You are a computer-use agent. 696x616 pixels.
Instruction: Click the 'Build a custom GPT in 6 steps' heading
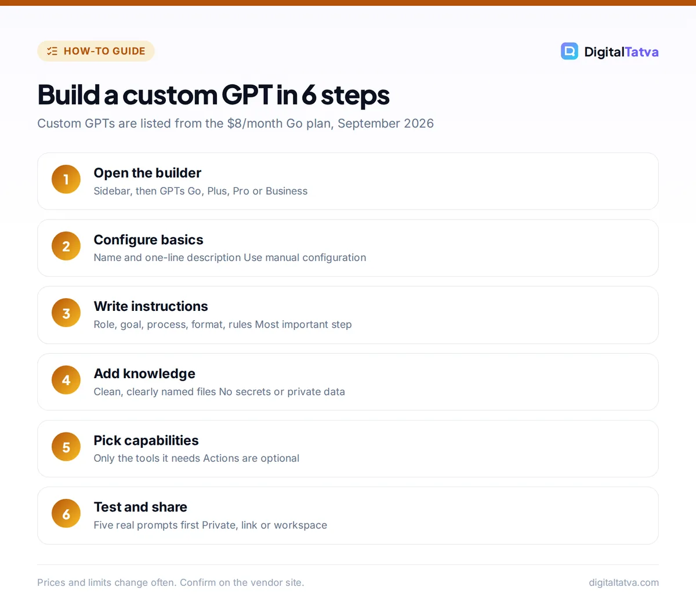(x=213, y=95)
